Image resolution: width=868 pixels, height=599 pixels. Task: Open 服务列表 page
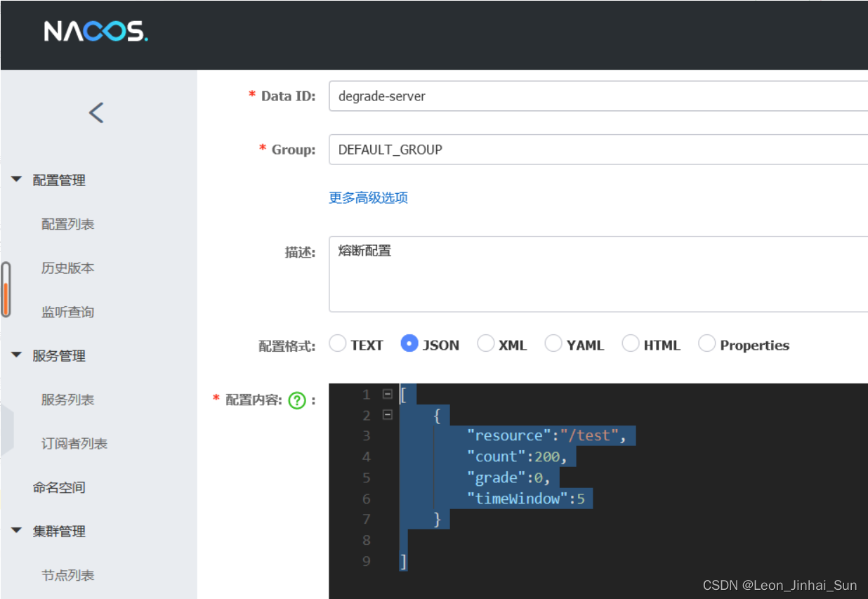pyautogui.click(x=67, y=400)
